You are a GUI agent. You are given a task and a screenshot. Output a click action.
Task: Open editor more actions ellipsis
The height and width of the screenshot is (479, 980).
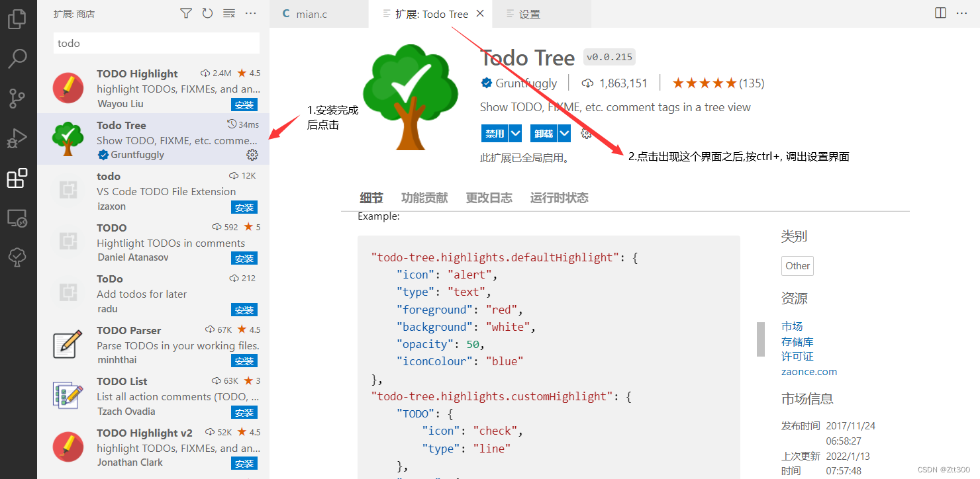(x=963, y=13)
